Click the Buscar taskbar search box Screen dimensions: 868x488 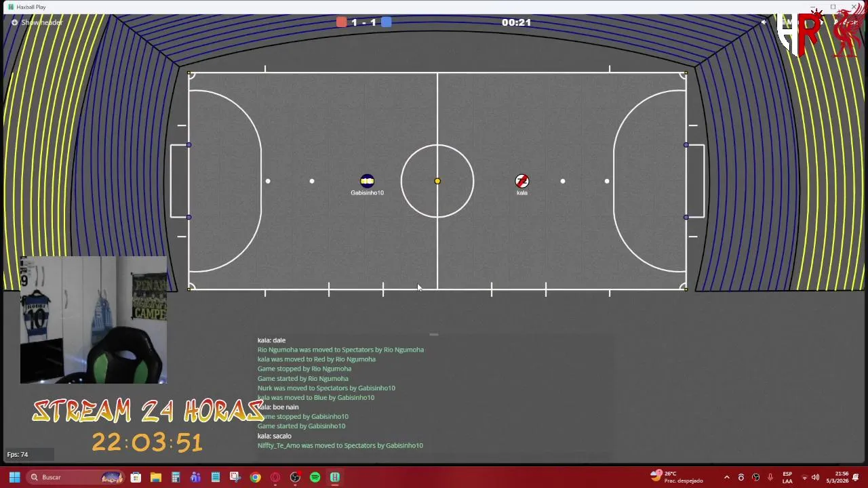pos(76,477)
